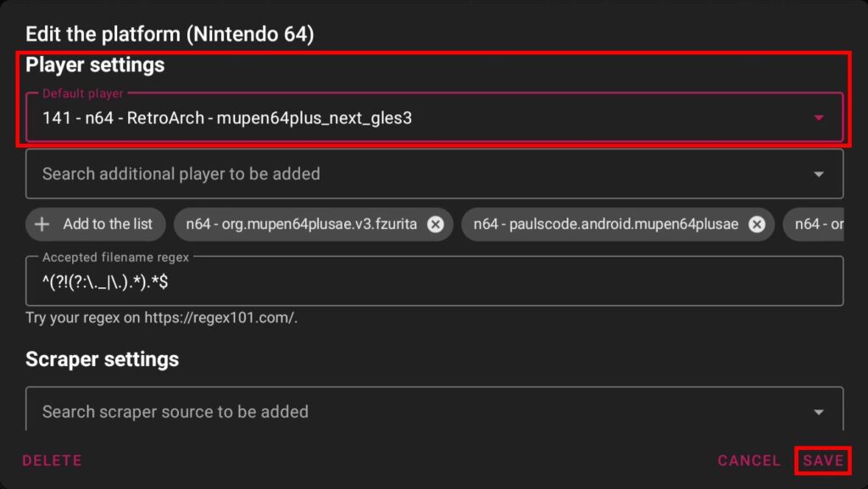Click the Edit the platform (Nintendo 64) title
868x489 pixels.
[170, 35]
